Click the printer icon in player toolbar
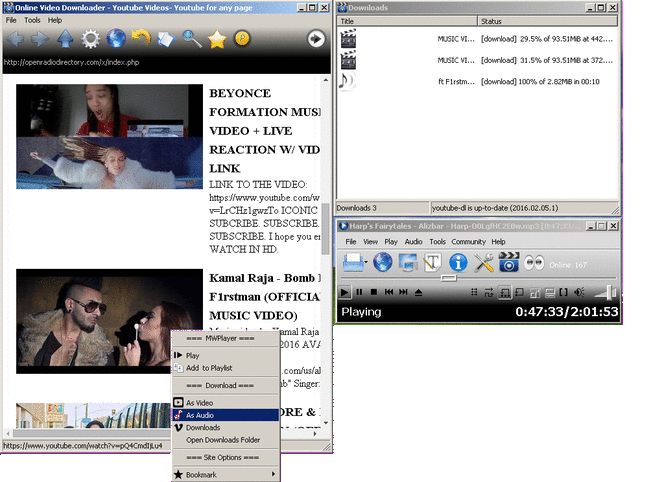 pos(353,263)
